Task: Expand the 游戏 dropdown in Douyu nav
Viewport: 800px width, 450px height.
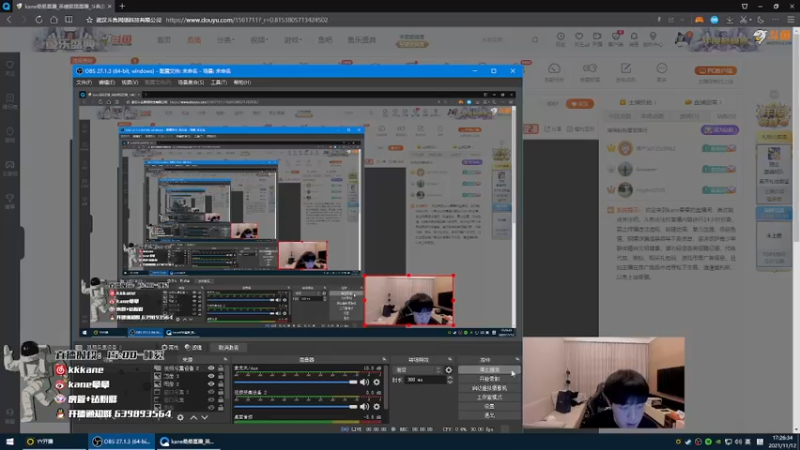Action: point(293,40)
